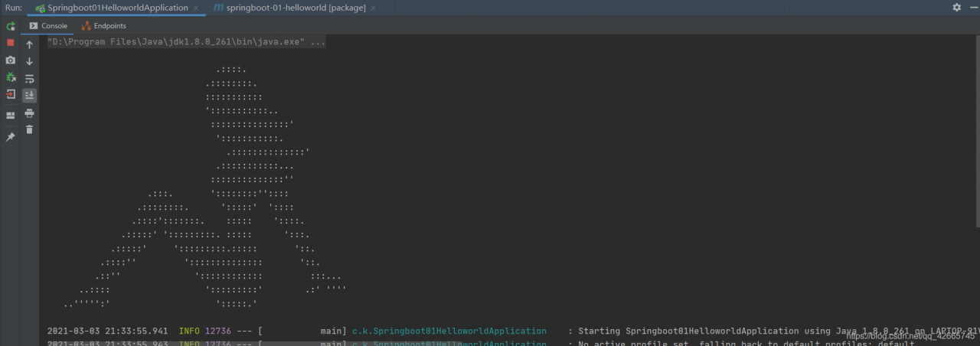Pin the Run tab with pin icon
980x346 pixels.
(11, 137)
